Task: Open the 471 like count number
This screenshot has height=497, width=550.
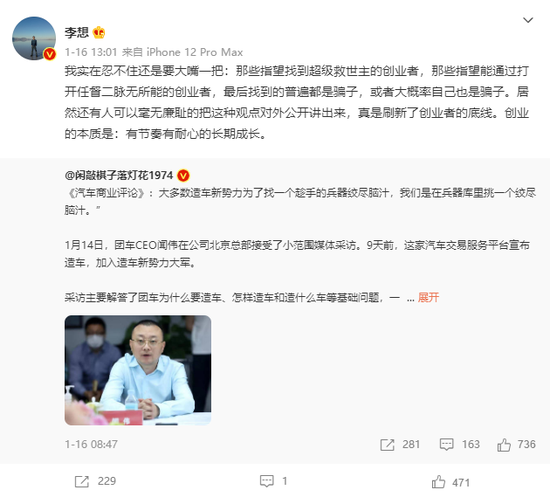Action: [461, 483]
